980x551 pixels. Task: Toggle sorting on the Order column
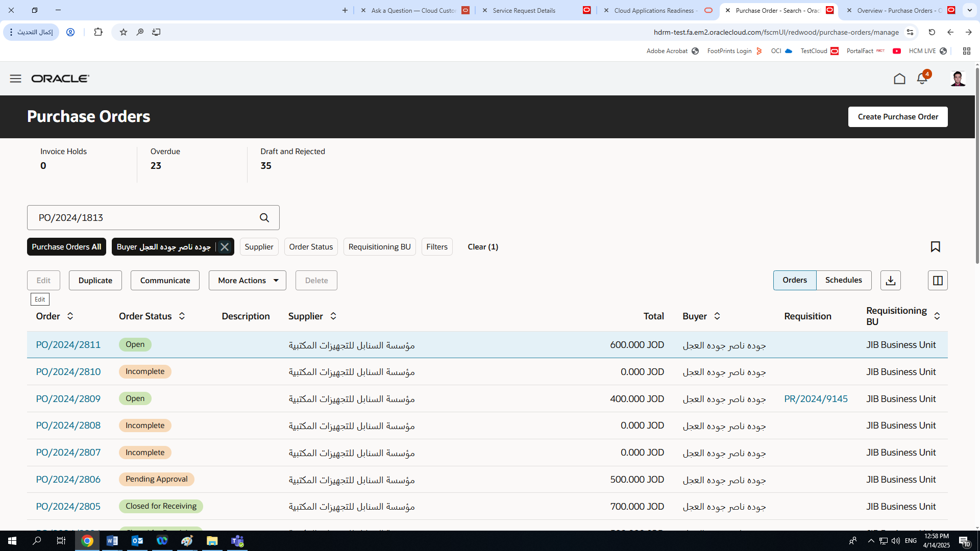coord(70,316)
